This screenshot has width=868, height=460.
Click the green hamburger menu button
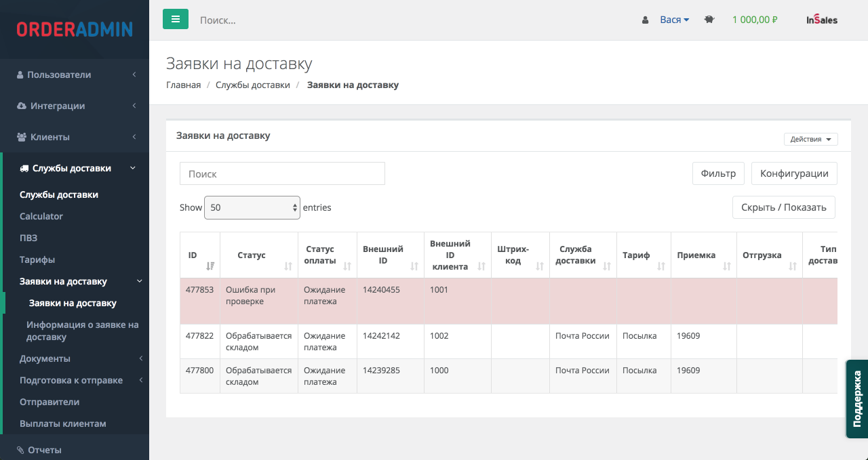pos(175,19)
